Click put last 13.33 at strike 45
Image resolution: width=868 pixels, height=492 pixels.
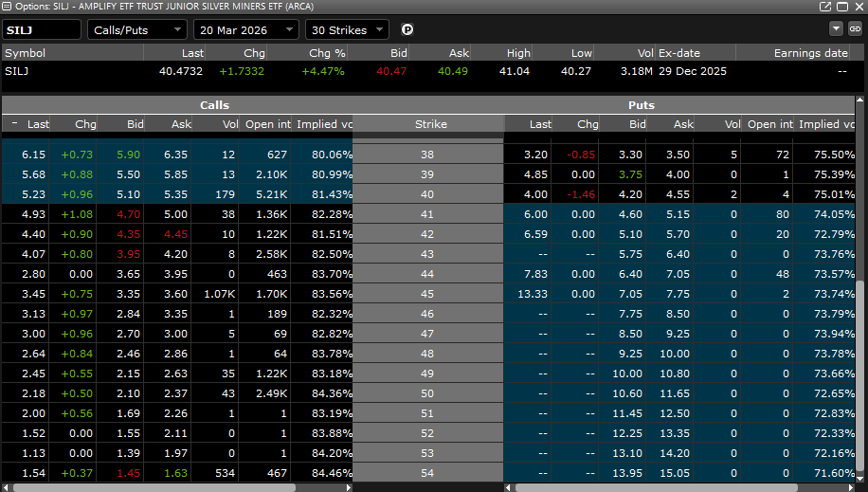(533, 294)
